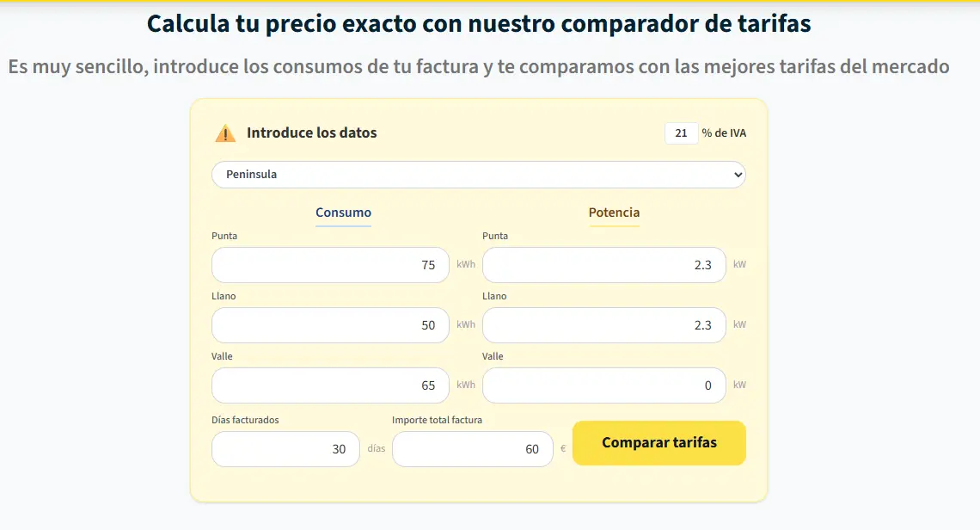Select the Punta consumption field showing 75
This screenshot has width=980, height=530.
coord(329,264)
